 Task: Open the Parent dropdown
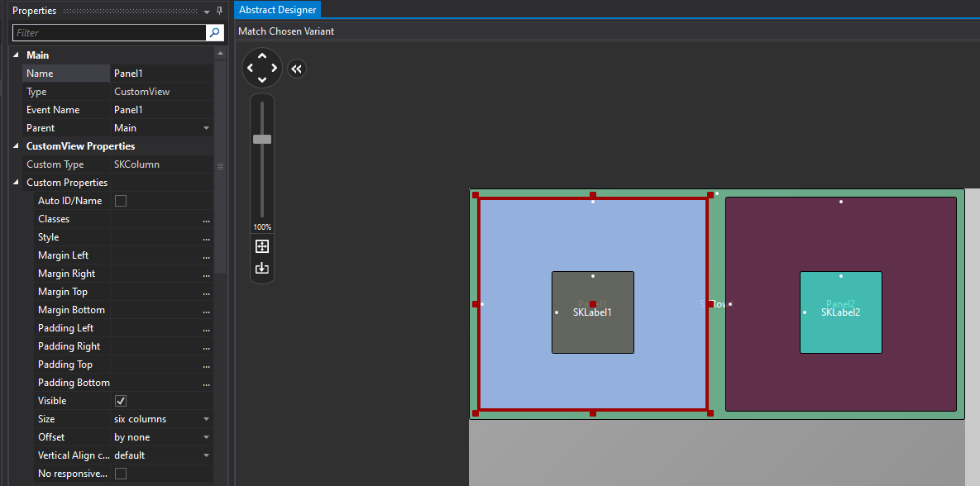pos(206,128)
